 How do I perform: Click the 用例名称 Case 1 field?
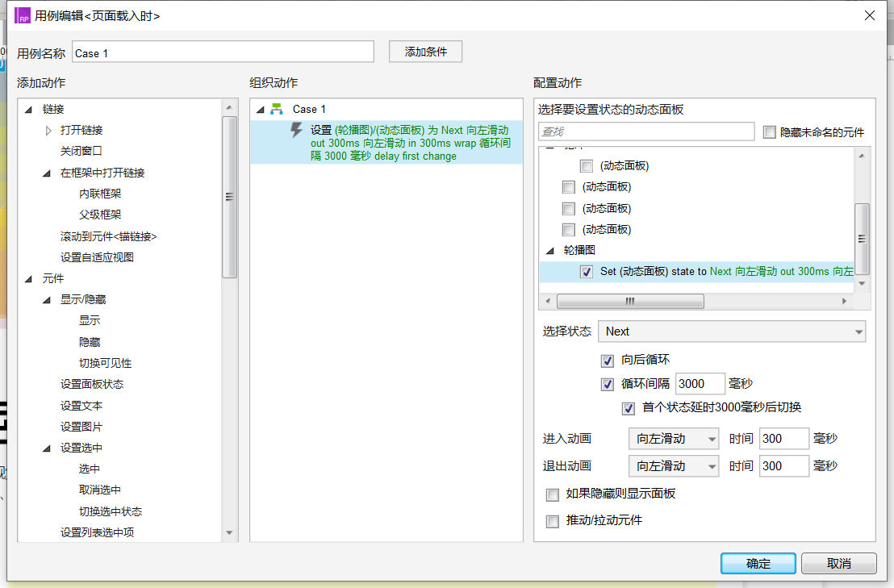tap(223, 53)
